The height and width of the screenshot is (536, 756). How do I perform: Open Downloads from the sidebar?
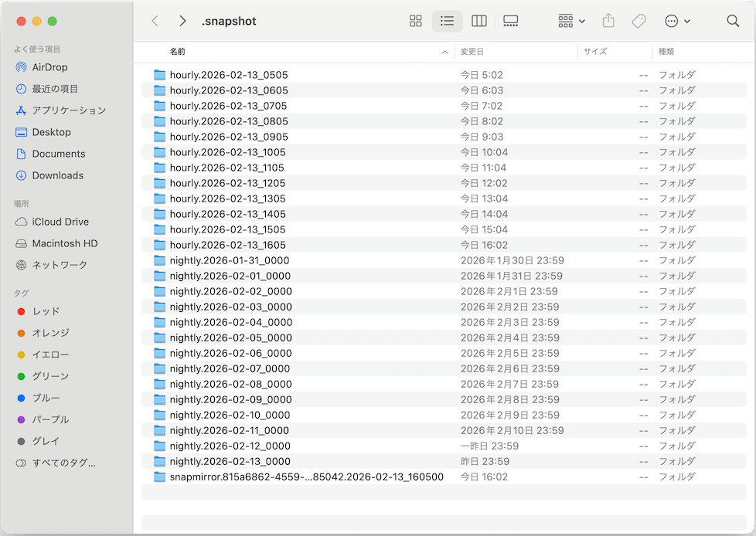pyautogui.click(x=57, y=175)
